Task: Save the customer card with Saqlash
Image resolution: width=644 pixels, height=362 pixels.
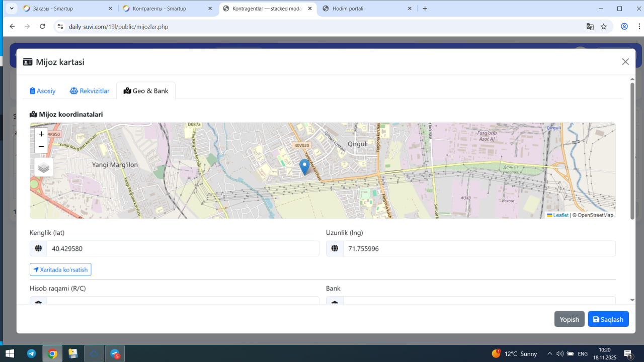Action: (x=608, y=319)
